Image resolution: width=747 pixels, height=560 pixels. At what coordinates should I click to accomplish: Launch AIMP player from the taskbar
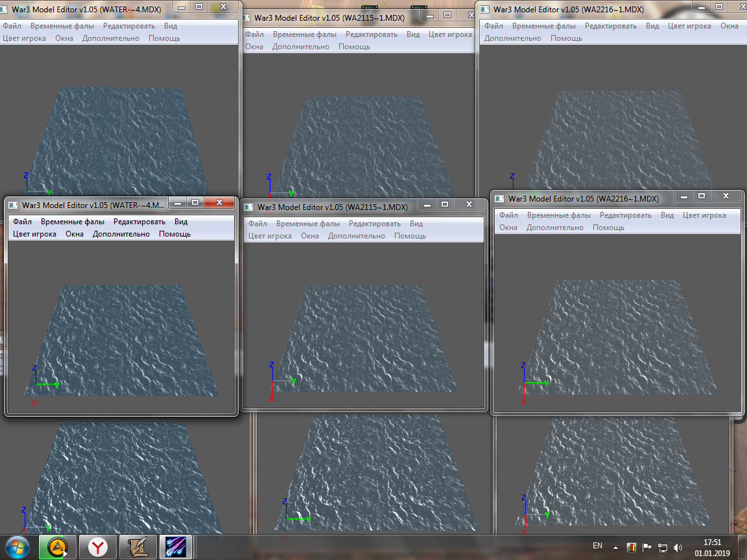point(56,547)
